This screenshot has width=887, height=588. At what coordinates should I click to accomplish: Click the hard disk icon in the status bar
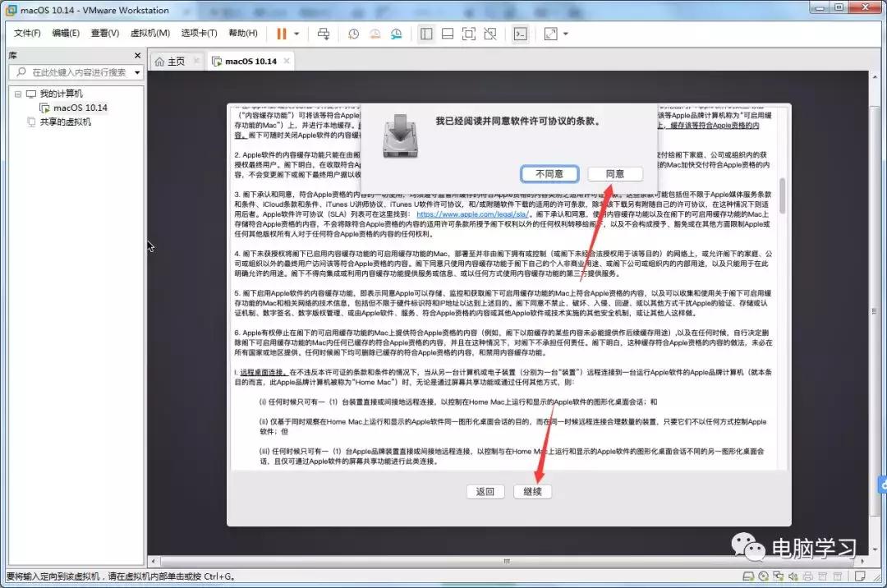tap(749, 577)
